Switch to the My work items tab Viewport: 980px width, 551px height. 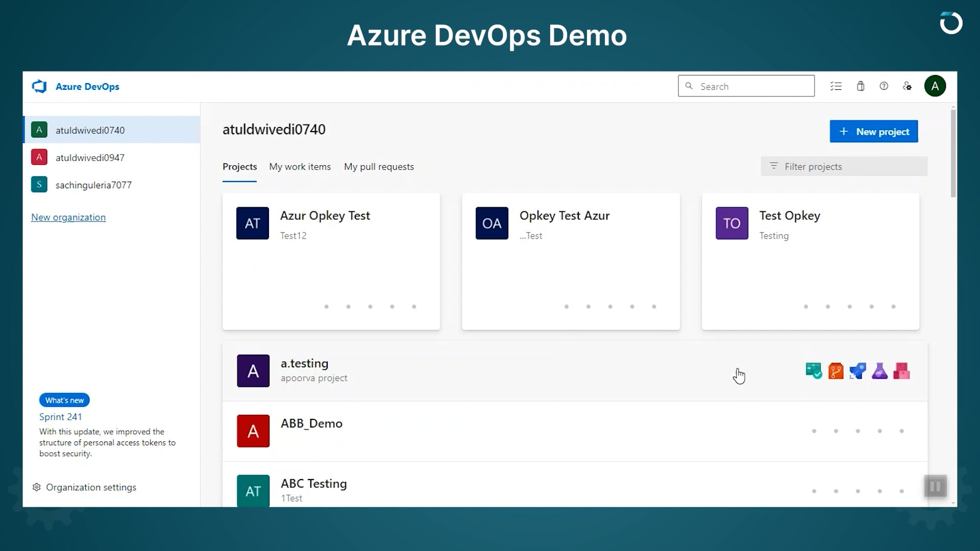300,167
